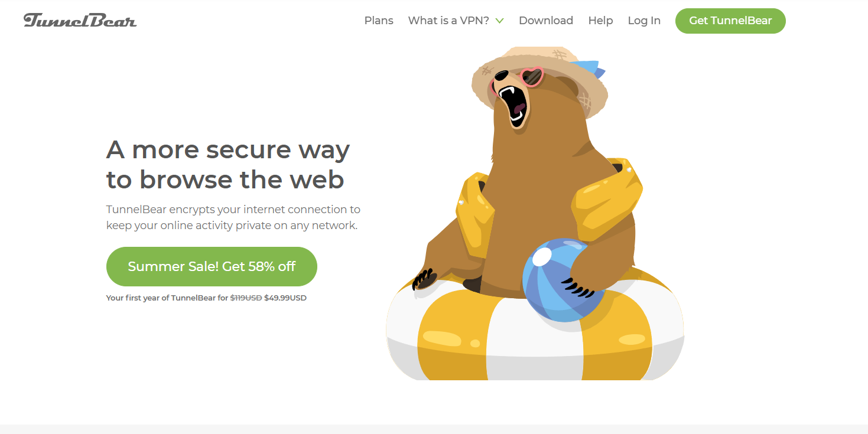Click the Summer Sale! Get 58% off button
This screenshot has width=868, height=434.
[212, 266]
